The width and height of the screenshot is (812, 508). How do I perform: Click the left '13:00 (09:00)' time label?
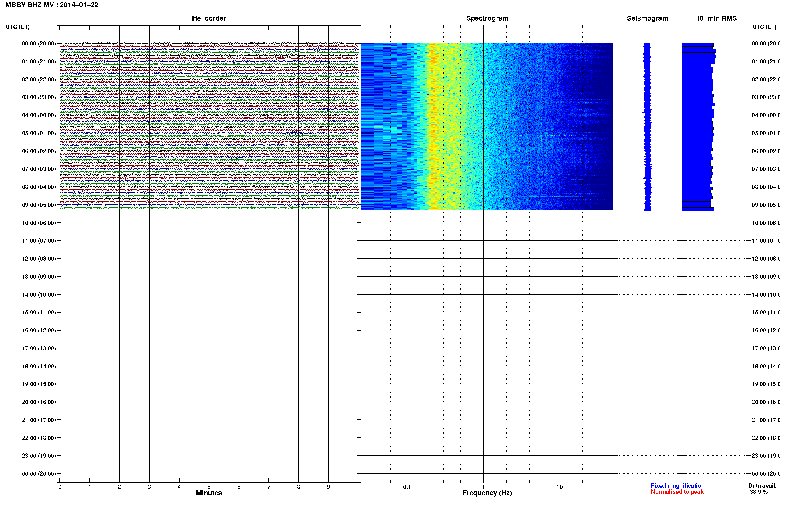(x=39, y=277)
